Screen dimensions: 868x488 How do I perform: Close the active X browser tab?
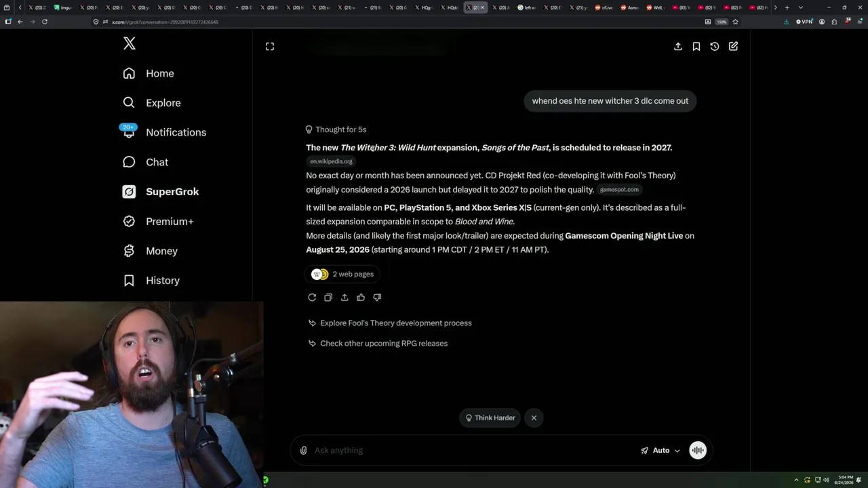tap(482, 7)
